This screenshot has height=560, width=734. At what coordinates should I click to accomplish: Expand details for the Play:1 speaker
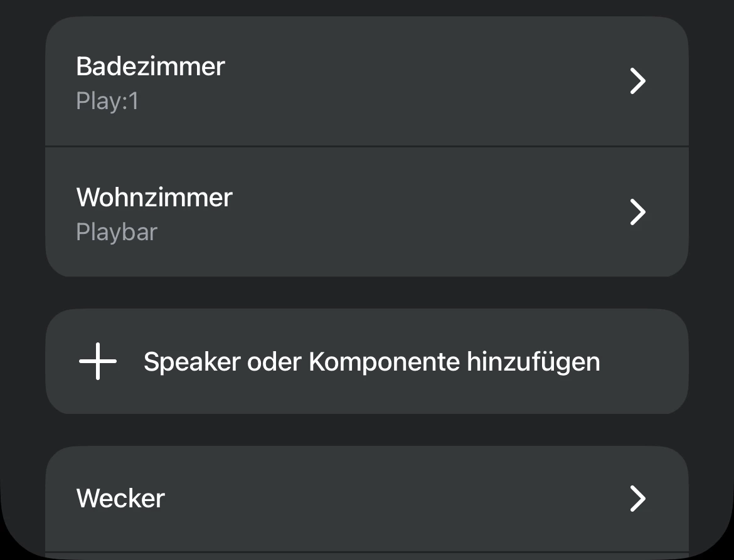coord(637,82)
